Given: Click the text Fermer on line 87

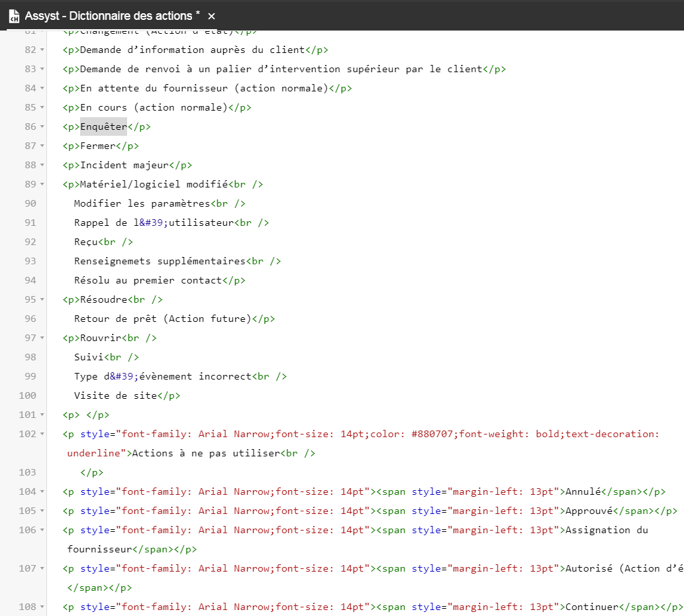Looking at the screenshot, I should pos(98,146).
